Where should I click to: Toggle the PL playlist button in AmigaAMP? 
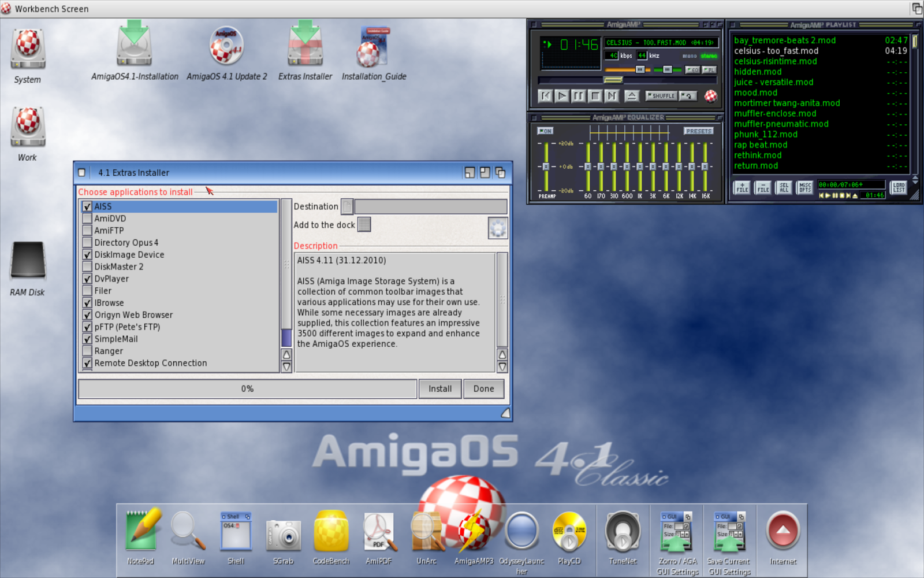(709, 70)
